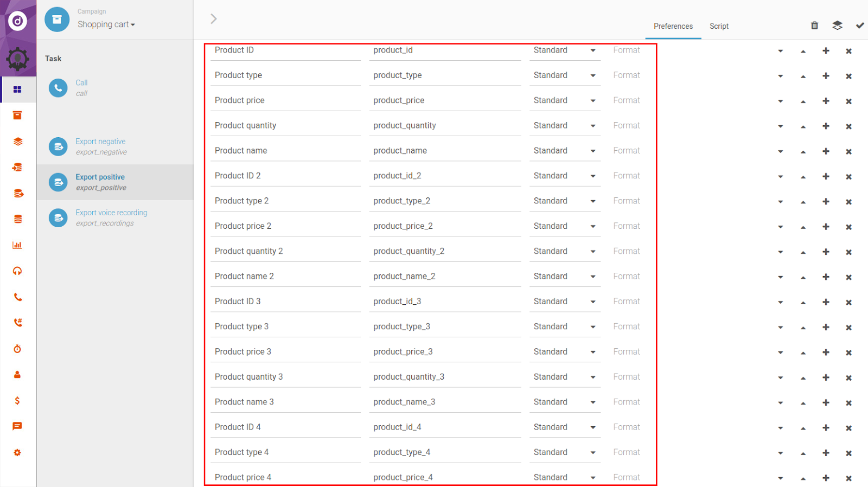Switch to the Script tab
Viewport: 868px width, 487px height.
click(x=719, y=26)
